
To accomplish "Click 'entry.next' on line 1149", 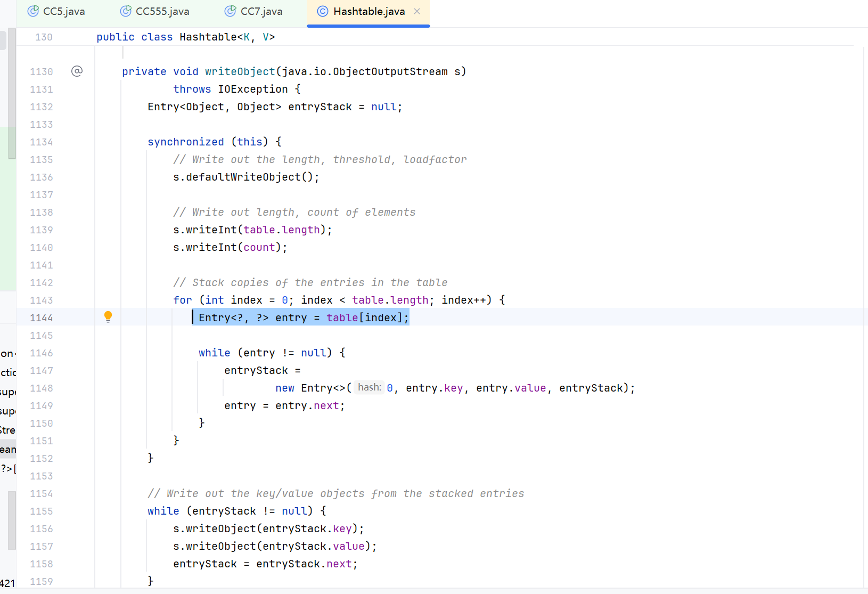I will 307,405.
